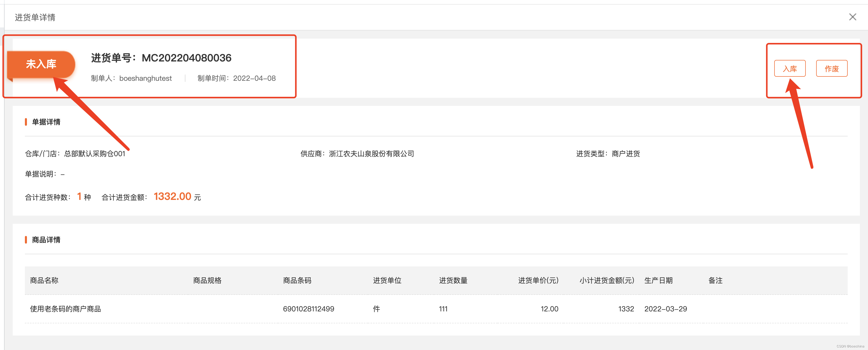
Task: Click the creator name boeshanghutest
Action: pos(145,78)
